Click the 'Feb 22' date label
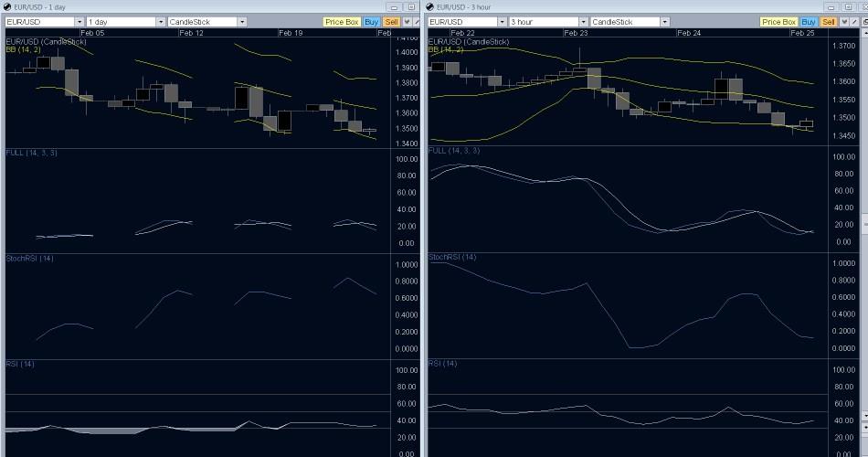The height and width of the screenshot is (457, 868). click(462, 33)
